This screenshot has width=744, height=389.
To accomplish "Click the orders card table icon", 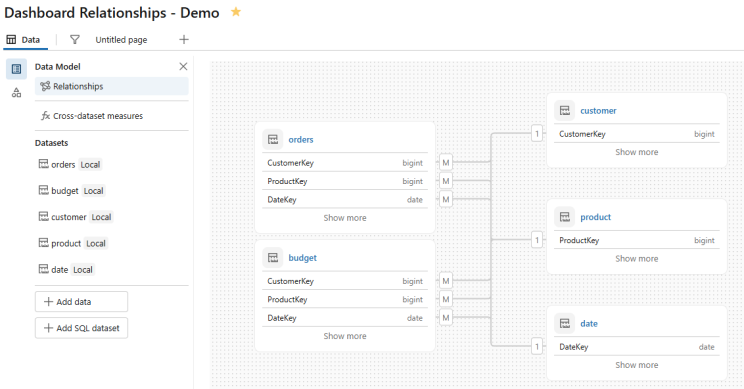I will pyautogui.click(x=273, y=139).
